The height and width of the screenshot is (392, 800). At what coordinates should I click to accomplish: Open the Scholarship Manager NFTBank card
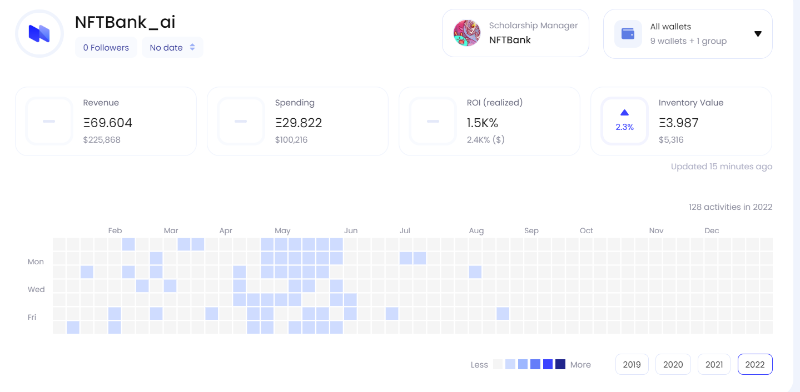coord(515,33)
